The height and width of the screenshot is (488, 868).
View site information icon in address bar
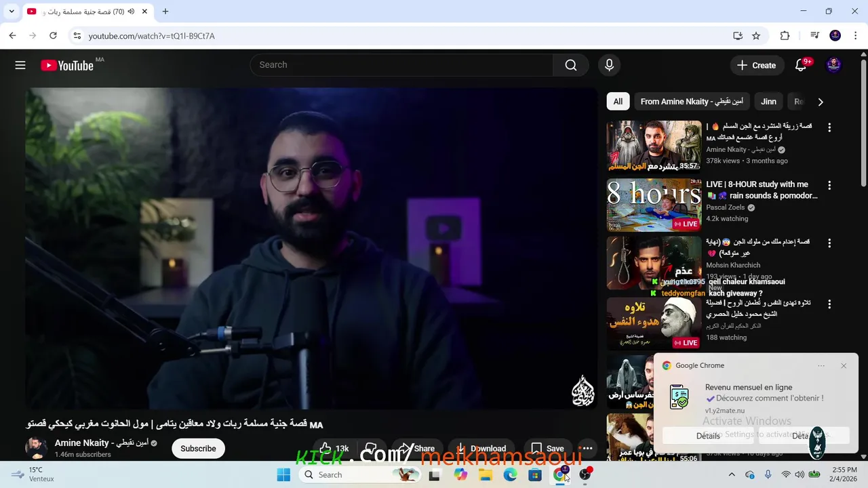77,36
